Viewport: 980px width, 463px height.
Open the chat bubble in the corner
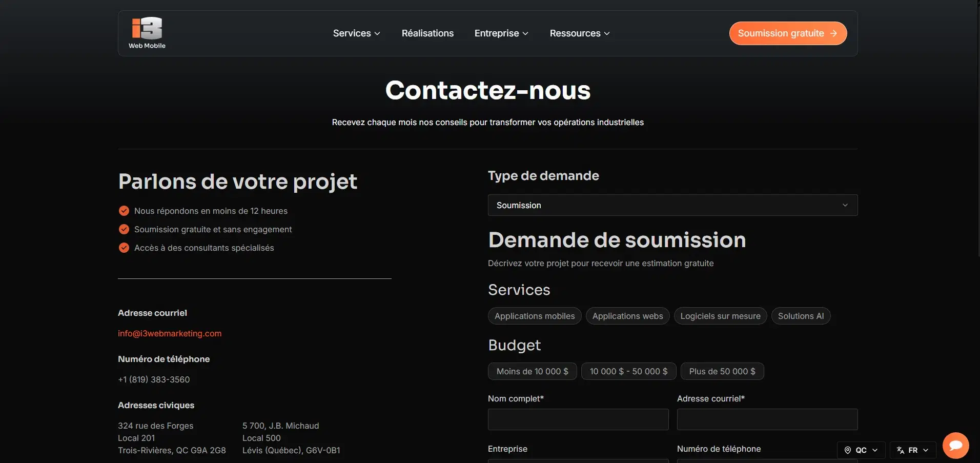[x=955, y=445]
